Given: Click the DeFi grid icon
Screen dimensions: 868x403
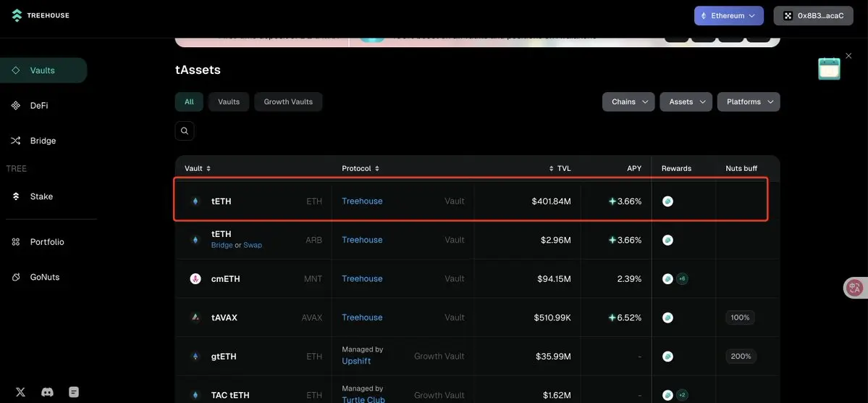Looking at the screenshot, I should pyautogui.click(x=15, y=105).
